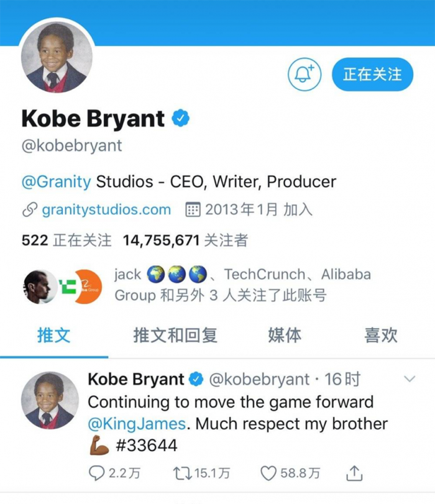
Task: Click the blue verified badge beside the profile name
Action: [180, 119]
